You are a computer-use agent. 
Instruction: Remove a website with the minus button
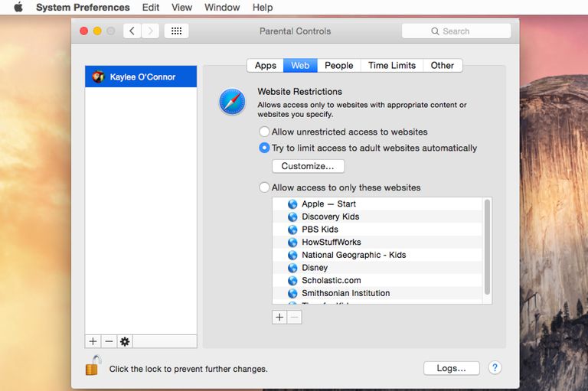click(294, 317)
